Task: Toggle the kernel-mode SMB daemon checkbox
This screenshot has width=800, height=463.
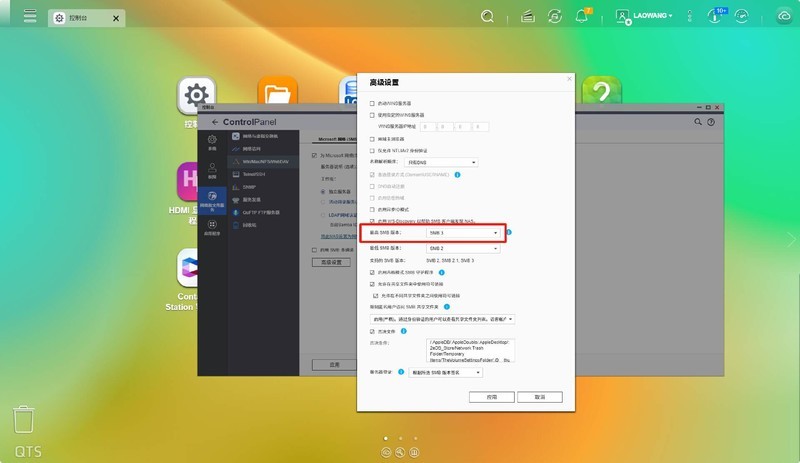Action: (372, 273)
